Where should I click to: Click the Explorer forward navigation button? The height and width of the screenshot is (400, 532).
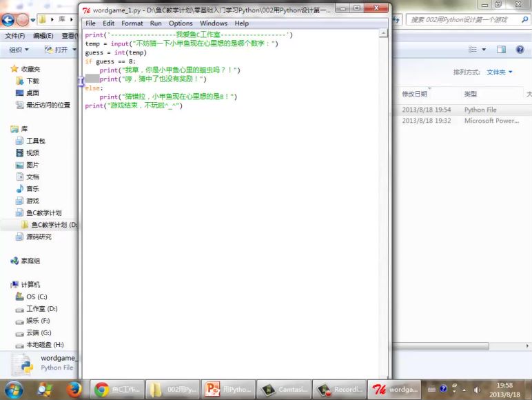point(22,20)
